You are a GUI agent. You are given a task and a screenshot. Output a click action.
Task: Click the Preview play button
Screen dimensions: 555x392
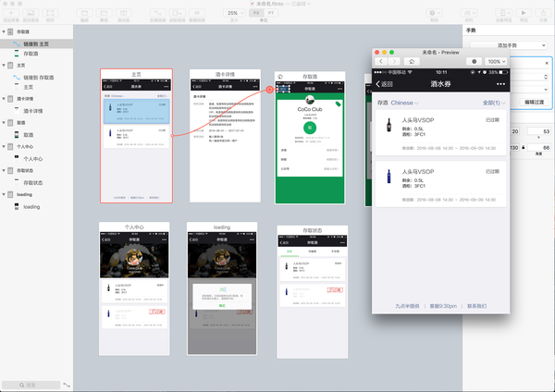click(x=524, y=13)
